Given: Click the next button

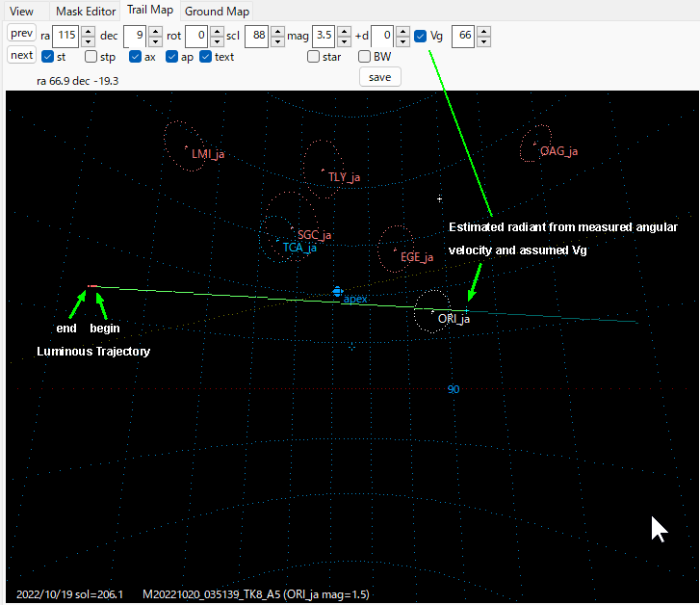Looking at the screenshot, I should pyautogui.click(x=21, y=56).
